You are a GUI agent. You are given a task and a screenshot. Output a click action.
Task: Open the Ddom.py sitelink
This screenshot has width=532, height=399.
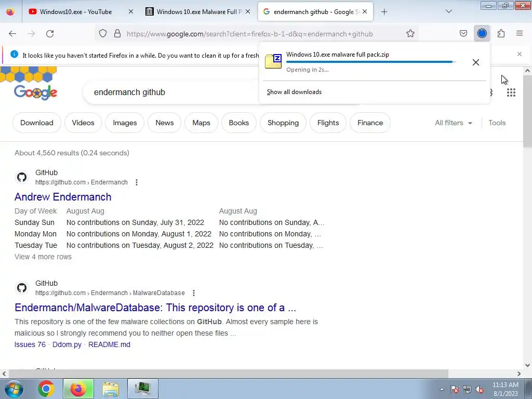pyautogui.click(x=67, y=345)
